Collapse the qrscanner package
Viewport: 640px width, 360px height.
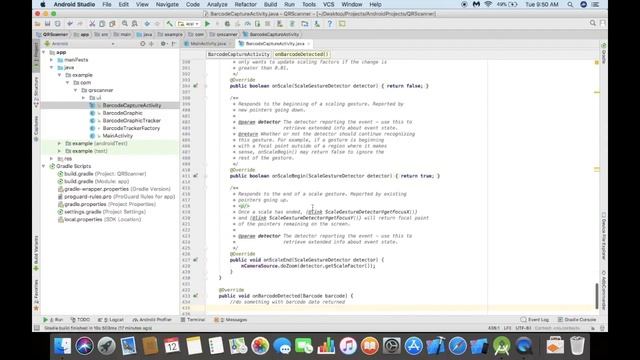[76, 90]
